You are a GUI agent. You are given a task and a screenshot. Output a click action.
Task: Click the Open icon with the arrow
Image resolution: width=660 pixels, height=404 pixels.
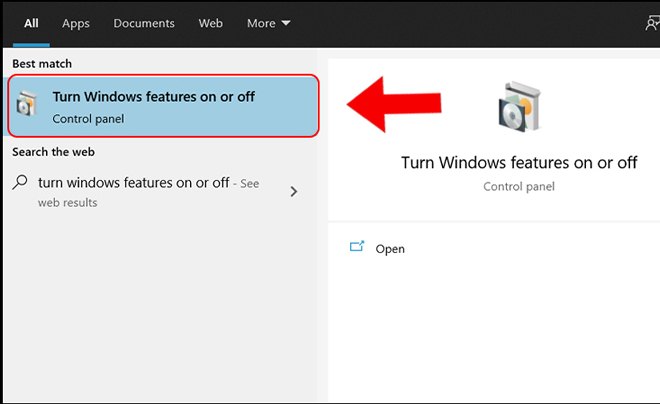(357, 246)
